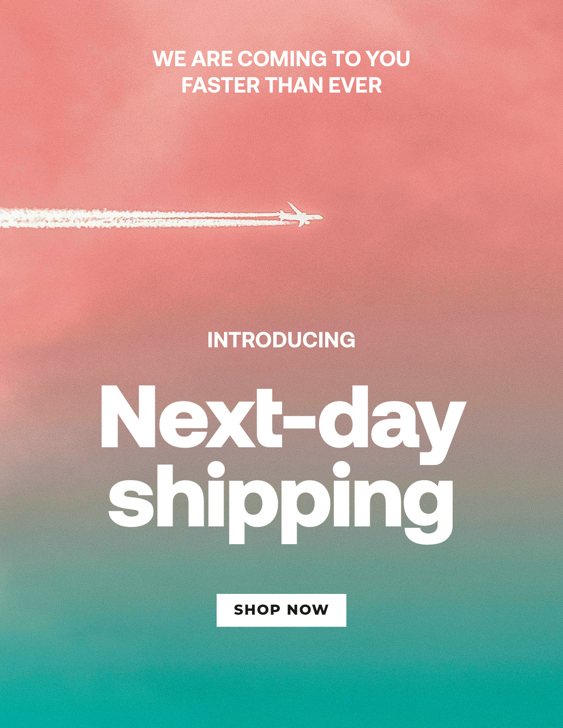This screenshot has width=563, height=728.
Task: Click the word FASTER in tagline
Action: pos(221,85)
